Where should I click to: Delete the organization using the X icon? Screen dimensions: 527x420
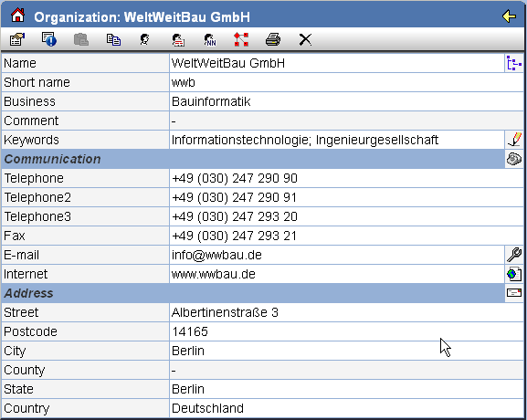click(x=305, y=39)
